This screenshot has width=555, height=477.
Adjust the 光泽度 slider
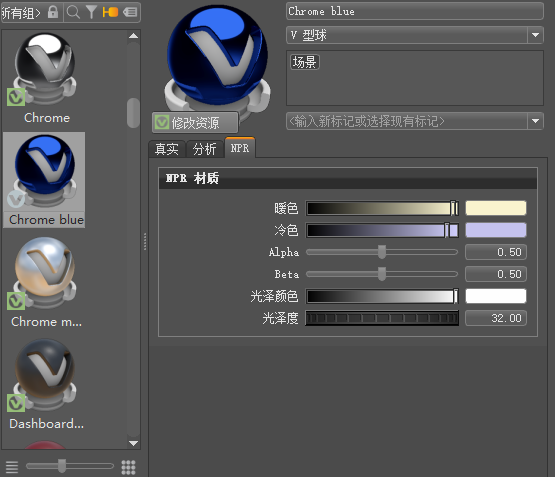(x=382, y=318)
